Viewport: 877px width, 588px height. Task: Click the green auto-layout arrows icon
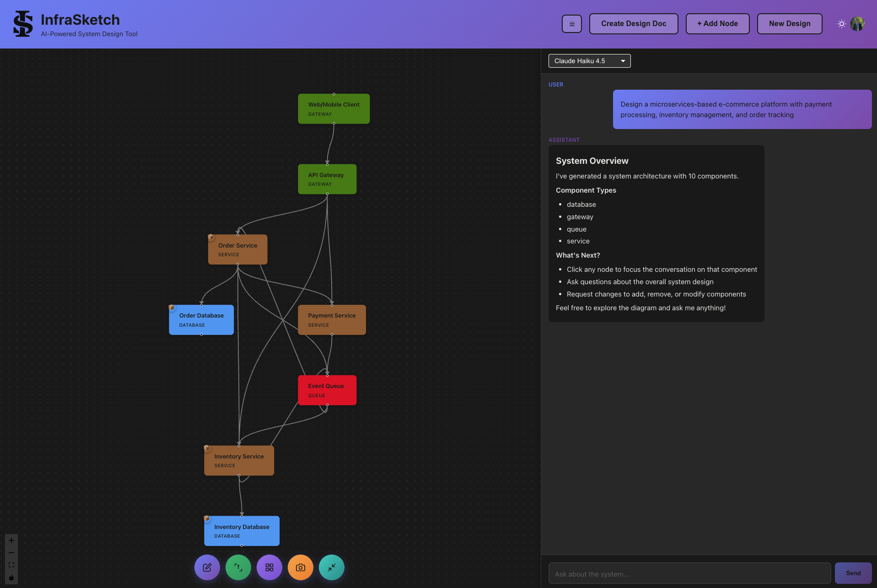(238, 567)
